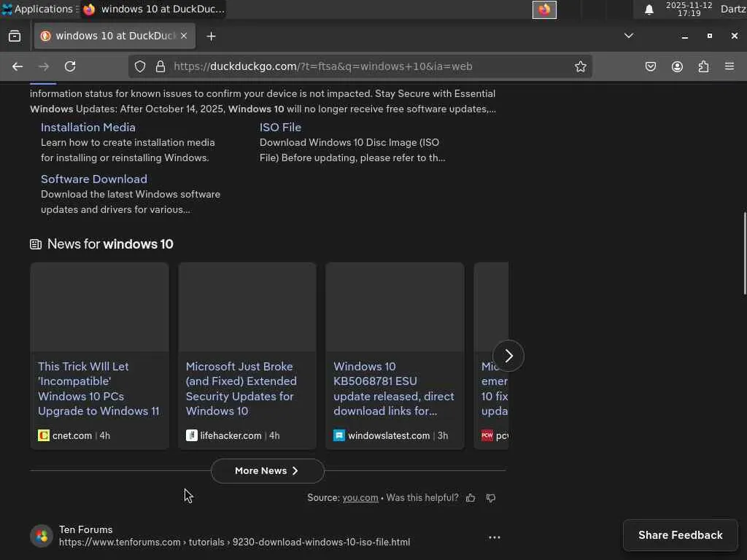Open the Firefox View icon
Viewport: 747px width, 560px height.
tap(15, 36)
